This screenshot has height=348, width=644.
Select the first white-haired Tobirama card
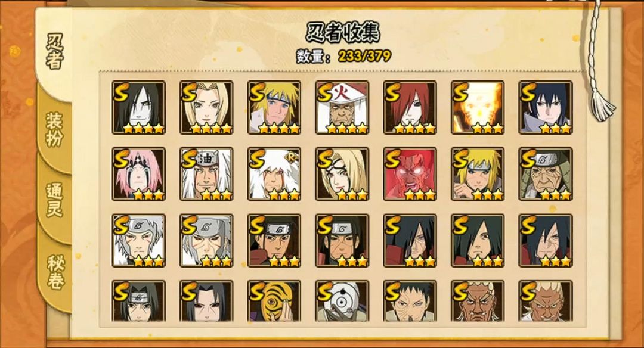point(138,241)
